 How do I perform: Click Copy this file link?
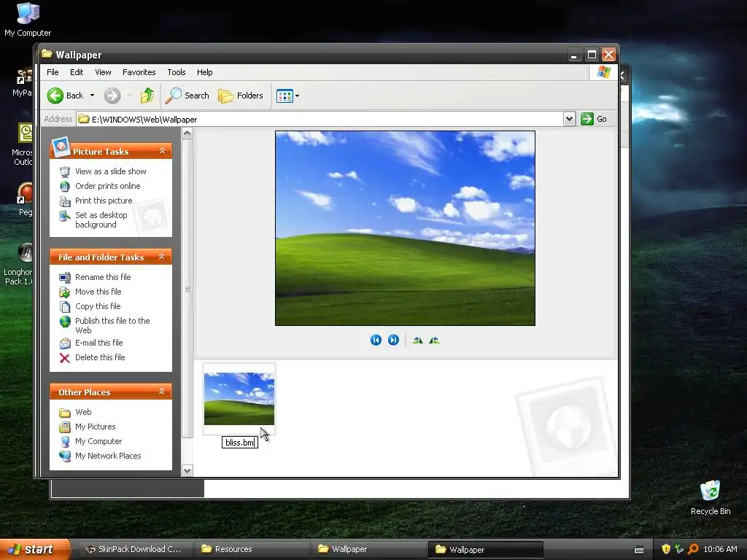[x=98, y=307]
